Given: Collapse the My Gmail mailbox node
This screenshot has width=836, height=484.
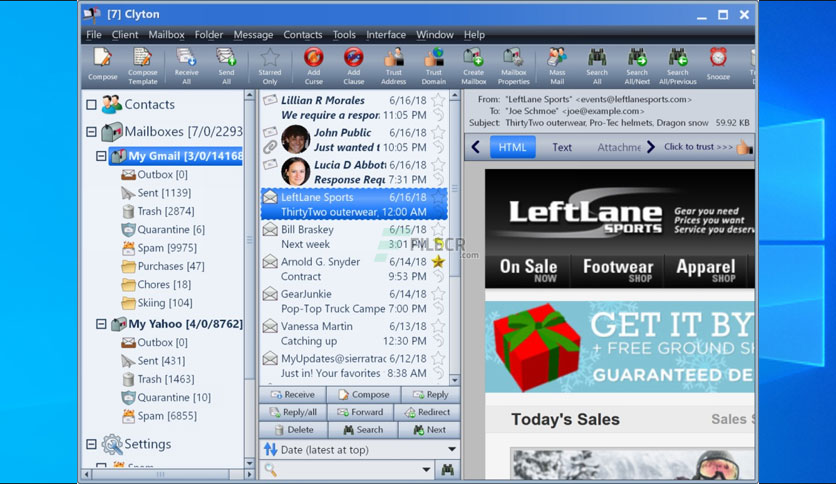Looking at the screenshot, I should coord(101,156).
